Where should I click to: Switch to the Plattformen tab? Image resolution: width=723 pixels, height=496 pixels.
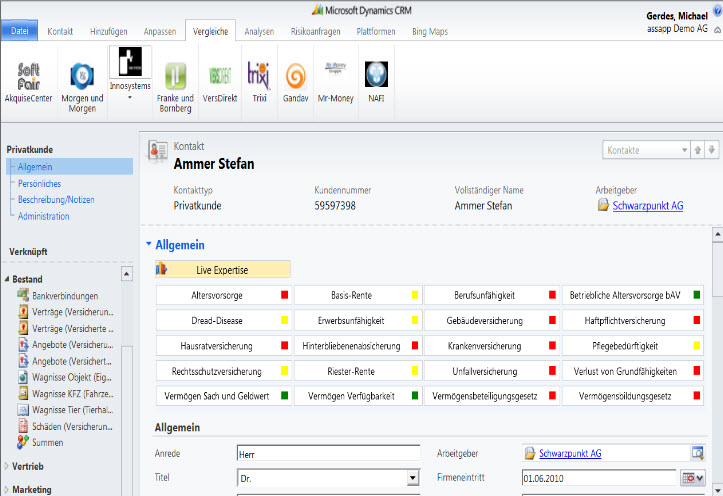pyautogui.click(x=376, y=31)
